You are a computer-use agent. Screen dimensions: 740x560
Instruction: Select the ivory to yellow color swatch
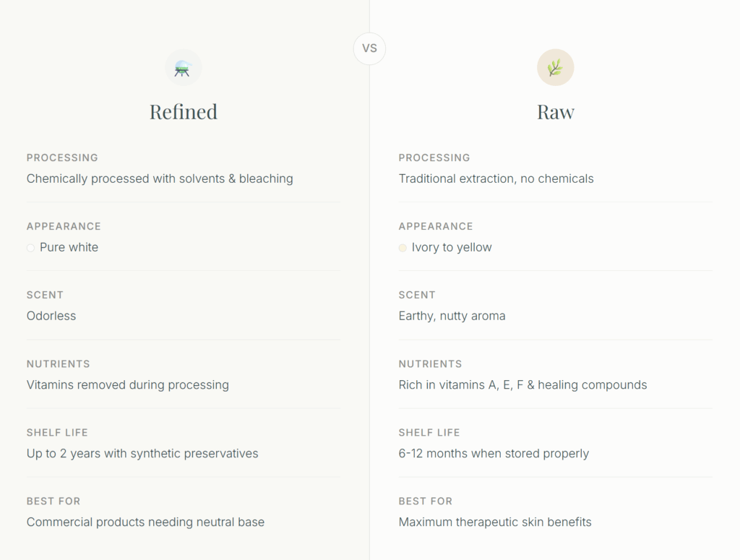coord(403,248)
